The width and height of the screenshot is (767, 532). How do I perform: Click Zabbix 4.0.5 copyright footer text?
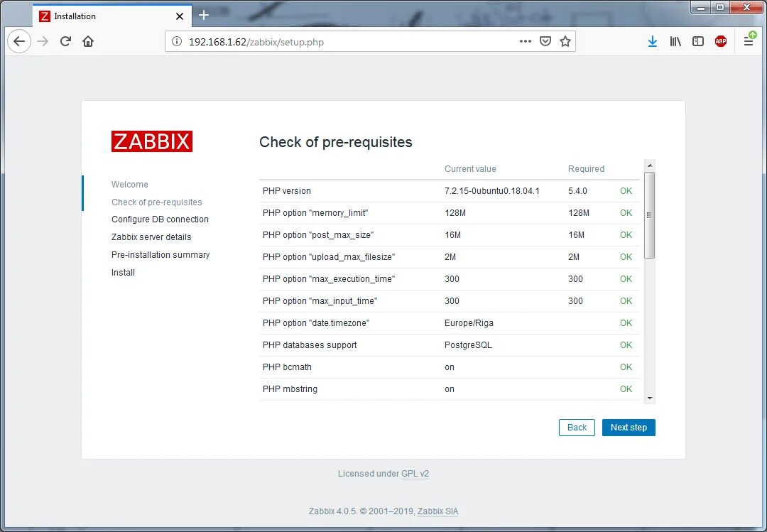click(361, 511)
